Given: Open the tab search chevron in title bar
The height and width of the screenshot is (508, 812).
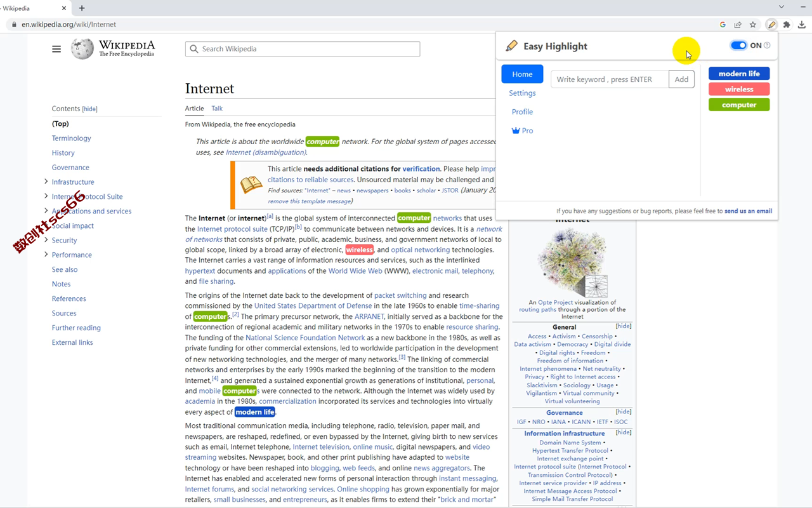Looking at the screenshot, I should [782, 8].
